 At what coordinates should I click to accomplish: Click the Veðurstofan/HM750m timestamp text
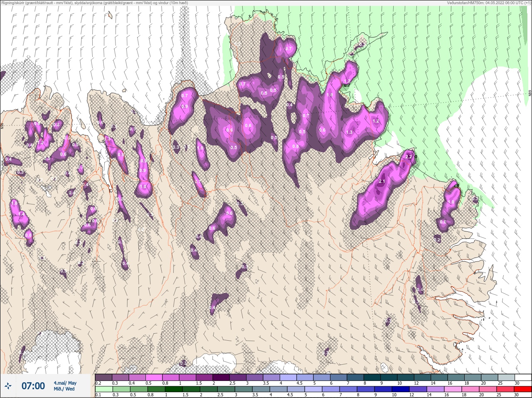(x=489, y=2)
